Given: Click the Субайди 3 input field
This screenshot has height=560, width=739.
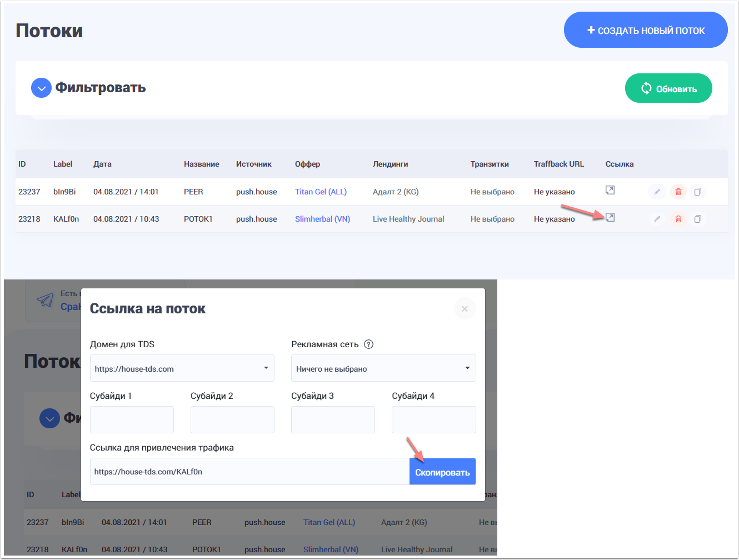Looking at the screenshot, I should (333, 419).
